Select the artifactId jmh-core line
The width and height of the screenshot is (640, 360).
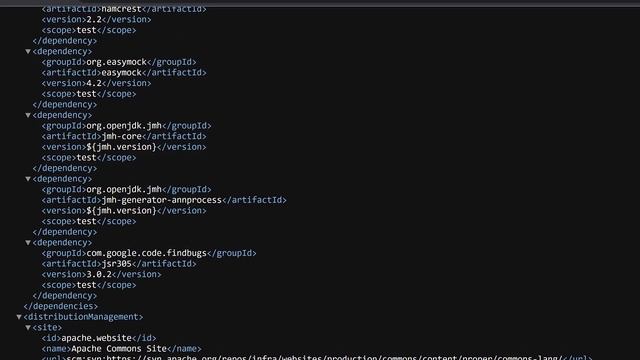coord(124,136)
